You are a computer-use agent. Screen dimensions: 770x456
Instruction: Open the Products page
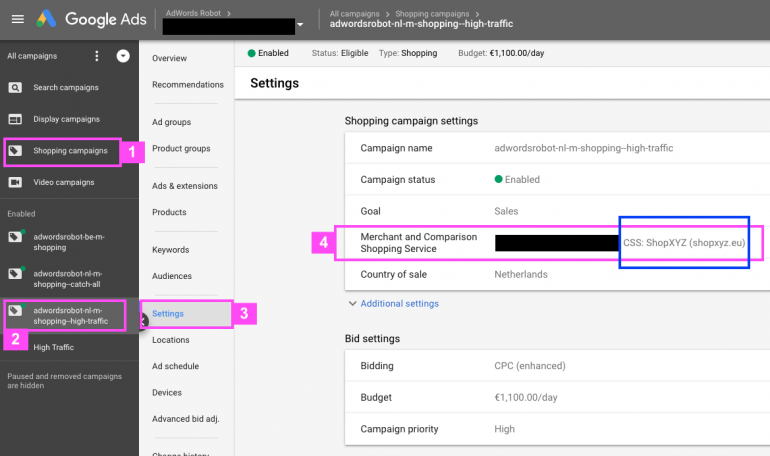tap(169, 212)
